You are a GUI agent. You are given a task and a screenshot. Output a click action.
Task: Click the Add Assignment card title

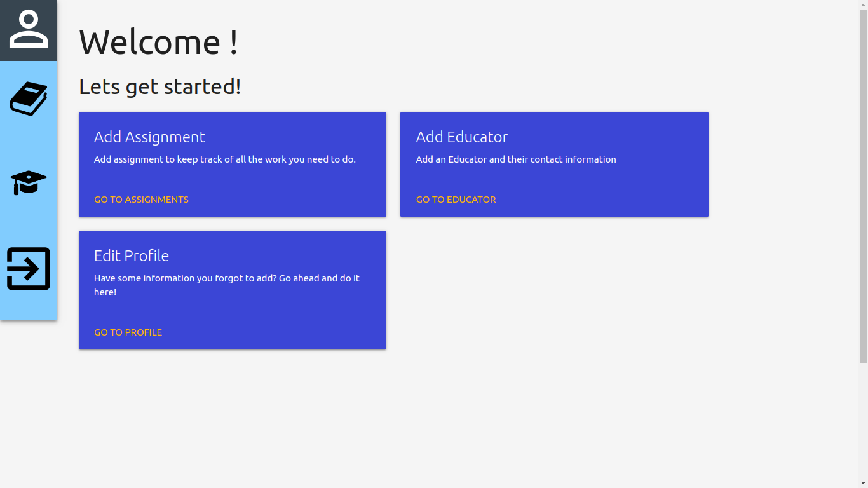(149, 137)
